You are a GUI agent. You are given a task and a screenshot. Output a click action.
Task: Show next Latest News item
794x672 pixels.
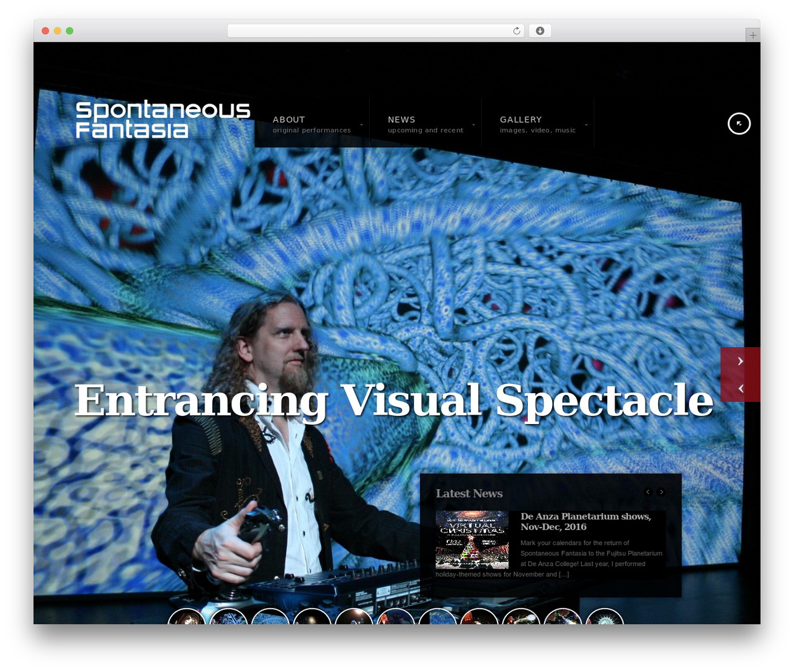661,492
